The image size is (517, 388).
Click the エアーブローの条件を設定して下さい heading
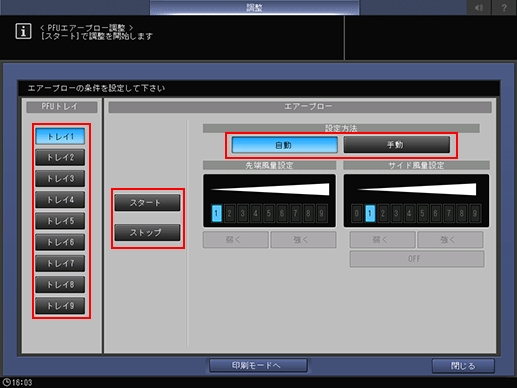point(96,88)
